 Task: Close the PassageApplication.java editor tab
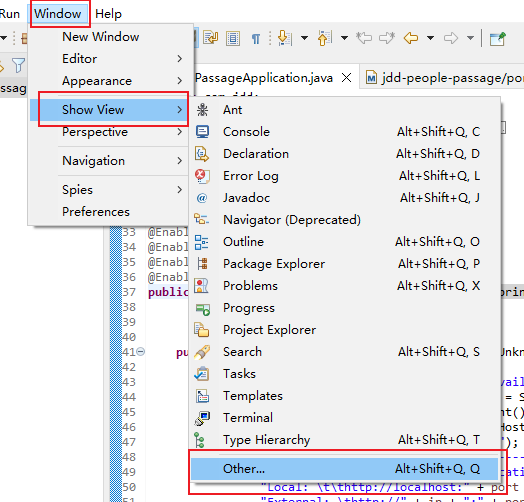tap(347, 78)
